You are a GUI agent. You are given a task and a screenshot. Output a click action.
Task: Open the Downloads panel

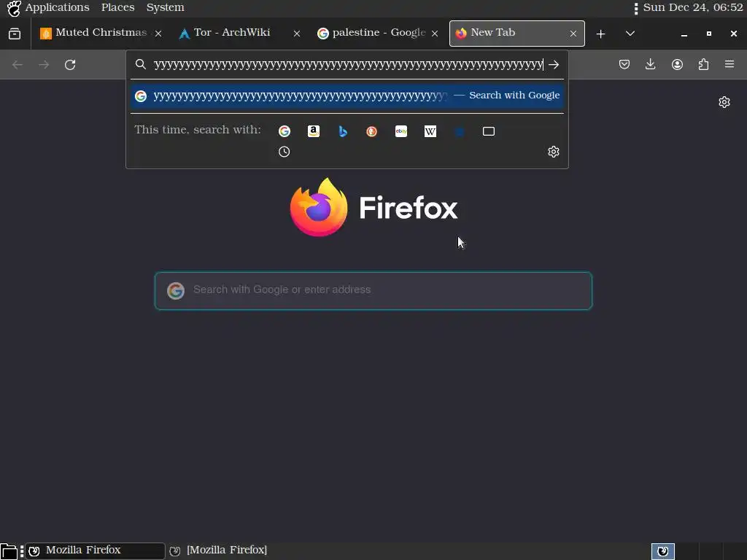(x=650, y=64)
